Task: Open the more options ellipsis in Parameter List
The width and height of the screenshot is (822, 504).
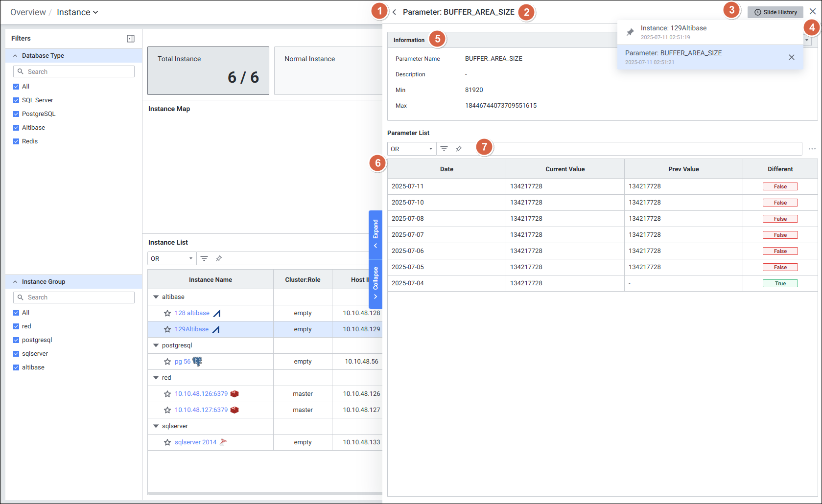Action: click(812, 149)
